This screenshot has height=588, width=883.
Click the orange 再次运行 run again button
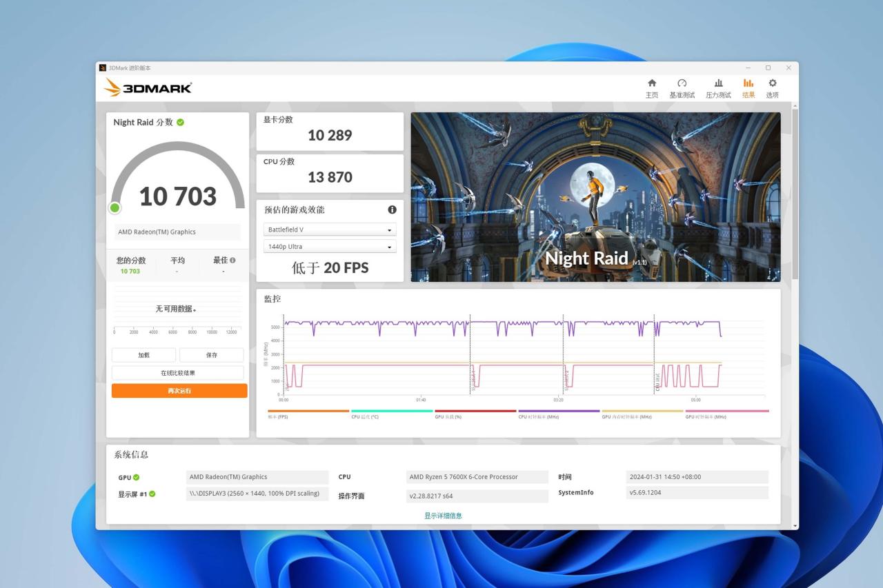[179, 391]
